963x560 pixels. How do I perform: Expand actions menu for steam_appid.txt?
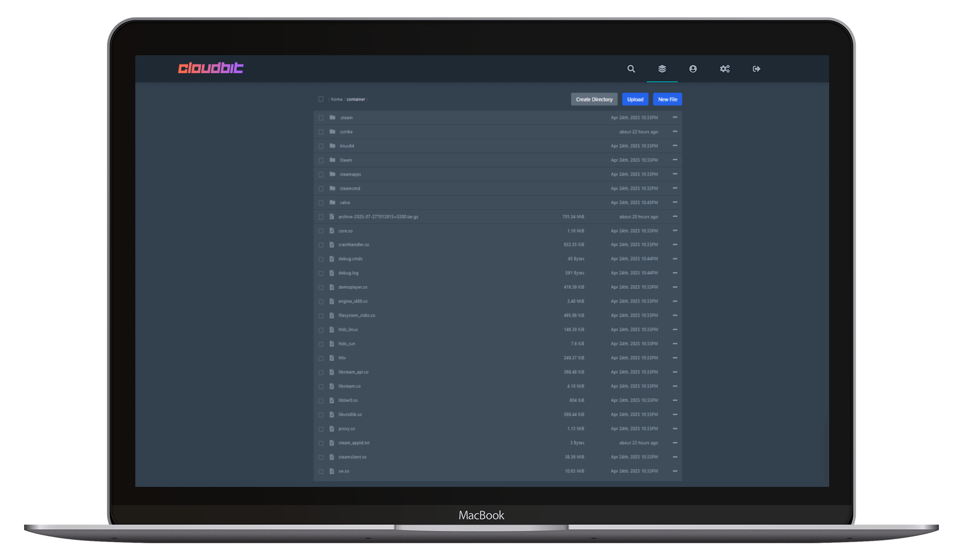tap(675, 443)
